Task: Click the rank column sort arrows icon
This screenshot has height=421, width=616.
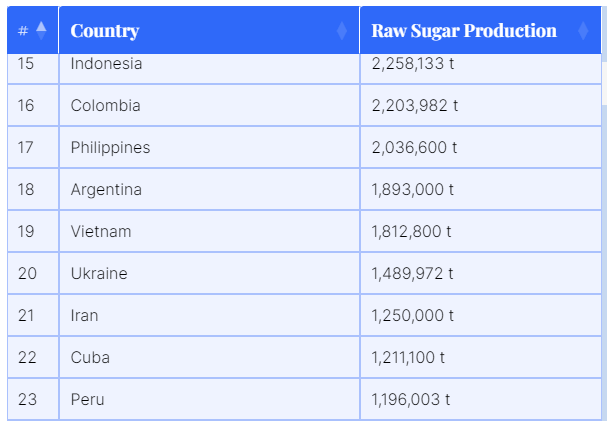Action: 41,31
